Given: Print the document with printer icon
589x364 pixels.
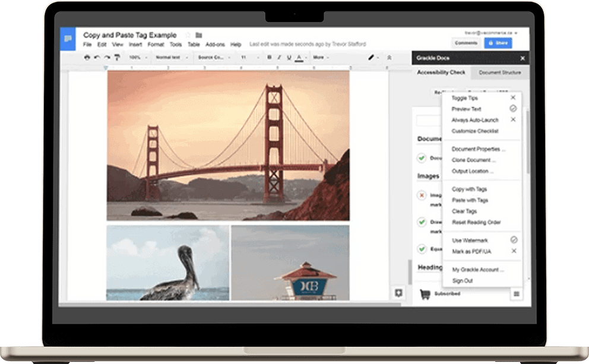Looking at the screenshot, I should click(87, 58).
